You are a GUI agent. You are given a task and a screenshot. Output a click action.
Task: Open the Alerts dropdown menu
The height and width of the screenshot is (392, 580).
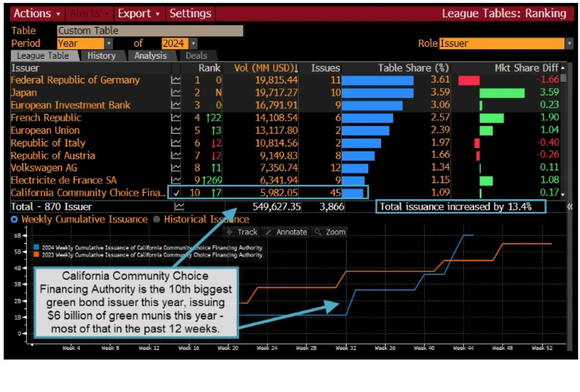(90, 14)
